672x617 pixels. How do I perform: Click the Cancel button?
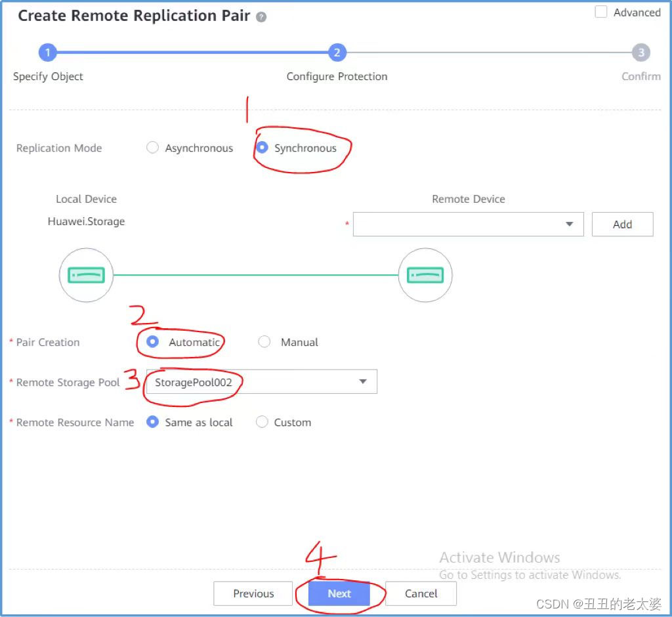point(421,593)
